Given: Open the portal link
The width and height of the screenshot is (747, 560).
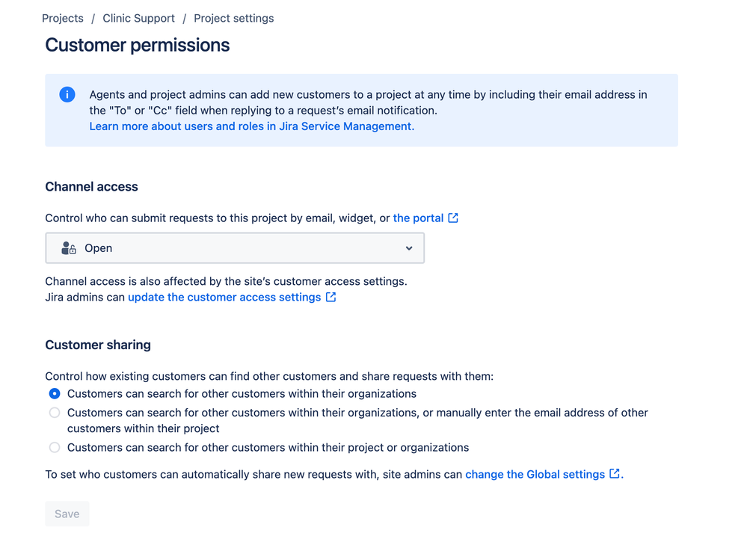Looking at the screenshot, I should click(x=418, y=218).
